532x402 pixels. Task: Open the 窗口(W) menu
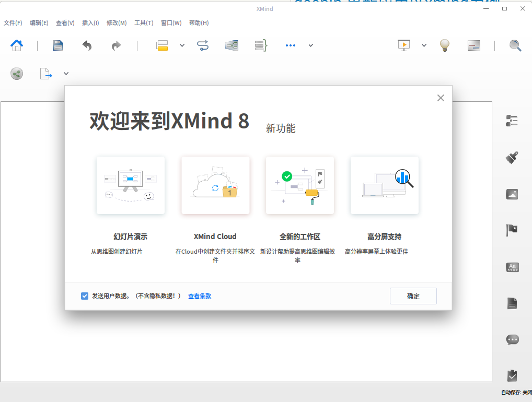tap(171, 23)
